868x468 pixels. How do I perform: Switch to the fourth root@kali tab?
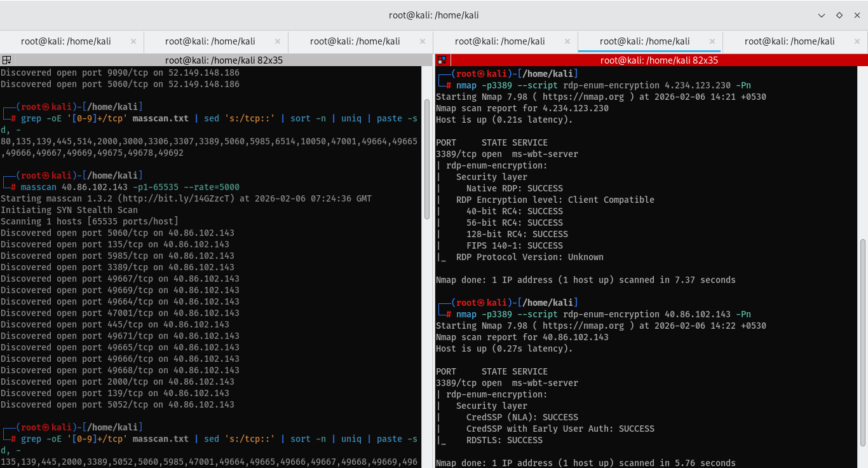[500, 41]
